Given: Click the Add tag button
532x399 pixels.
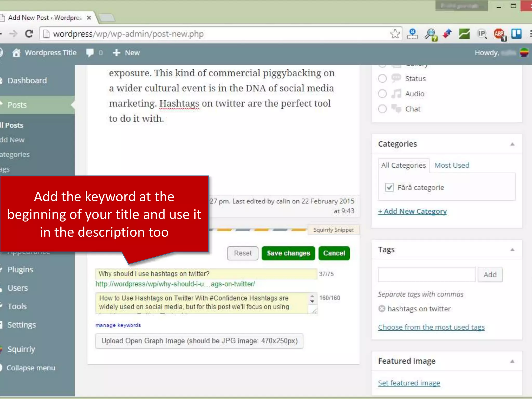Looking at the screenshot, I should (490, 275).
